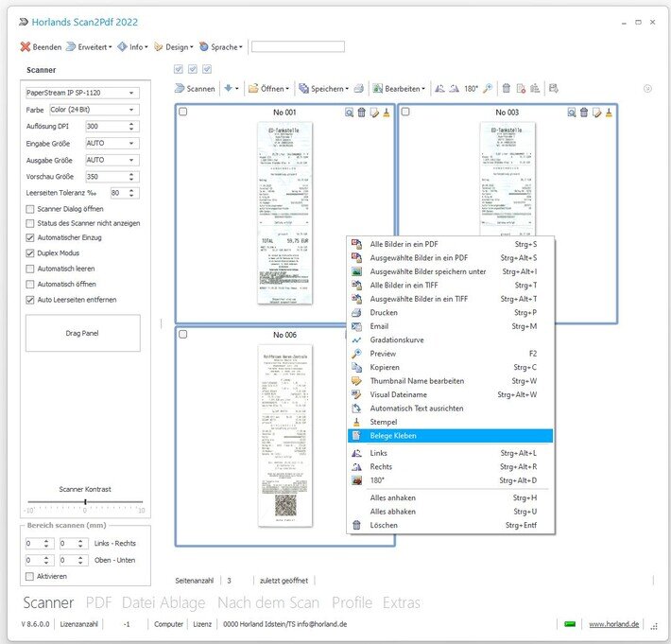Click the Gradationskurve curve icon in context menu

coord(356,340)
